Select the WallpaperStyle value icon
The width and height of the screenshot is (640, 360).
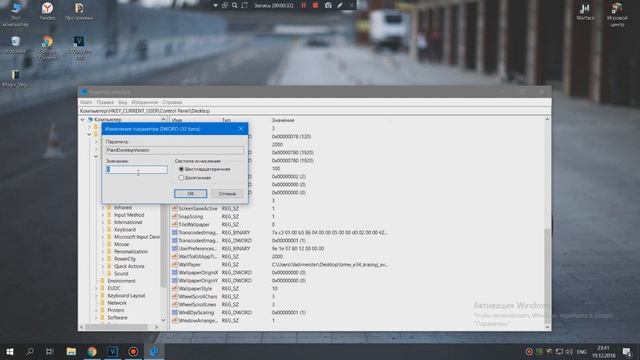pos(174,289)
